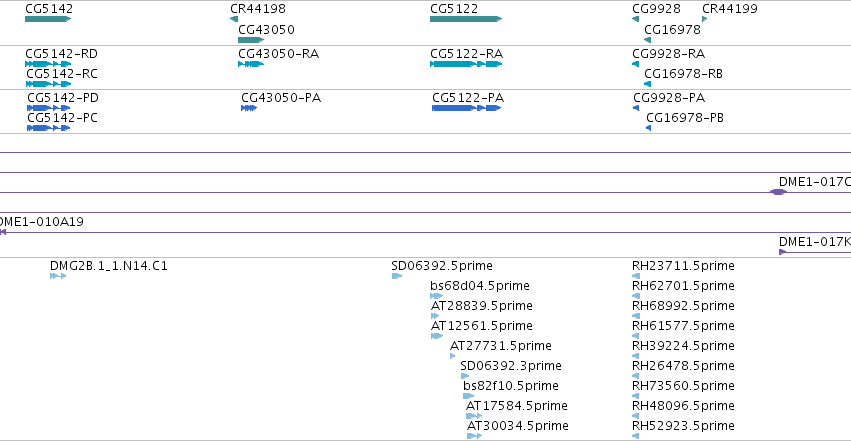Click the AT28839.5prime EST glyph

(x=435, y=316)
